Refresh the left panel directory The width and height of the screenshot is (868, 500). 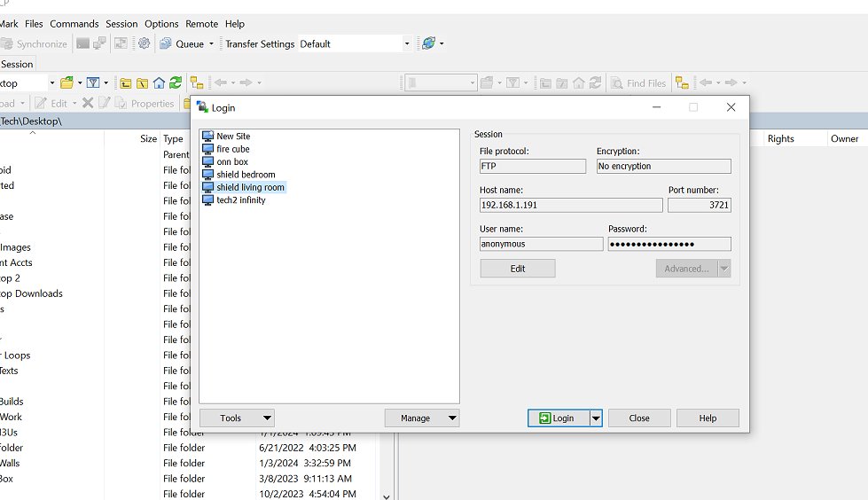(176, 83)
